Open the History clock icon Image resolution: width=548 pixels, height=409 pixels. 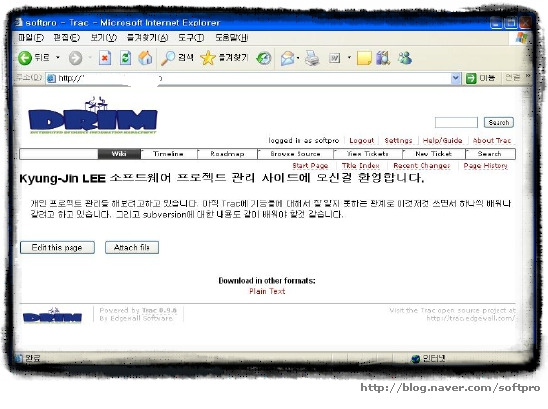(264, 58)
